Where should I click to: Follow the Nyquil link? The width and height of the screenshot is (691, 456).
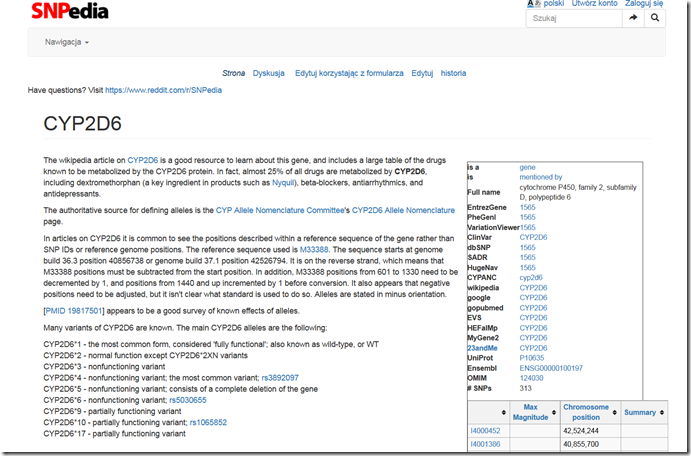[x=282, y=183]
